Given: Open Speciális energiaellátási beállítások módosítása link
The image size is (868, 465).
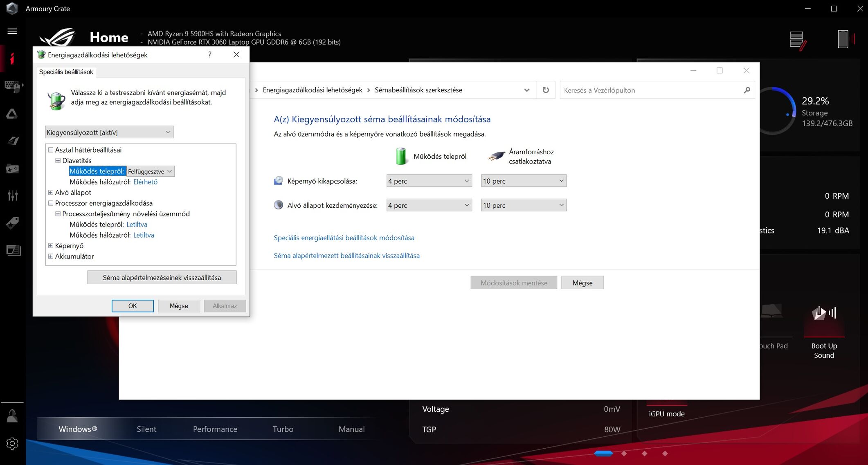Looking at the screenshot, I should (x=344, y=238).
